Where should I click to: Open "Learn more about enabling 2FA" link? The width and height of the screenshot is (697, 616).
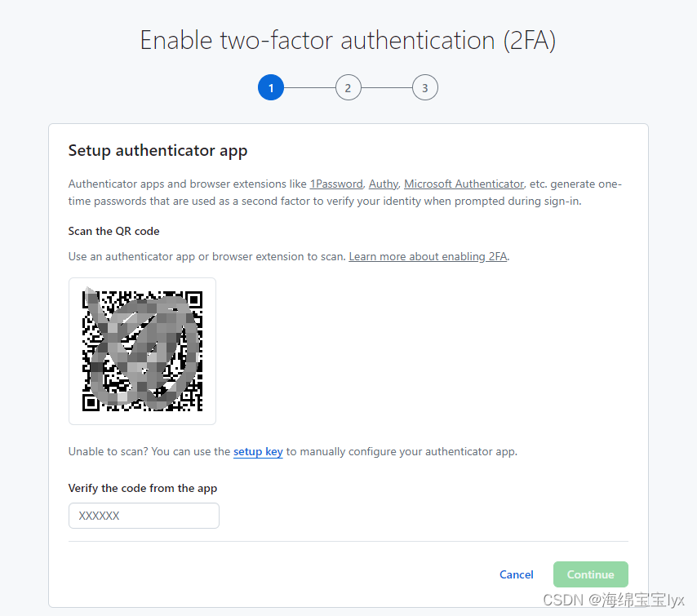pyautogui.click(x=428, y=256)
